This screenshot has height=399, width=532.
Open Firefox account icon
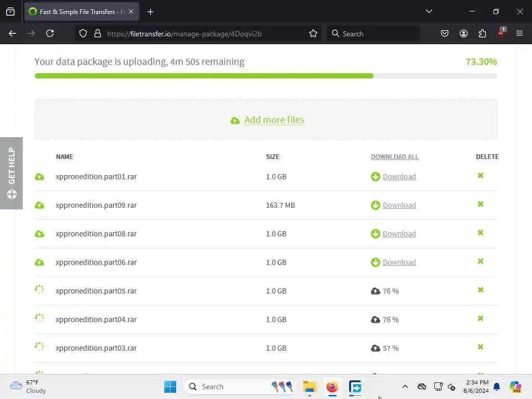tap(463, 33)
